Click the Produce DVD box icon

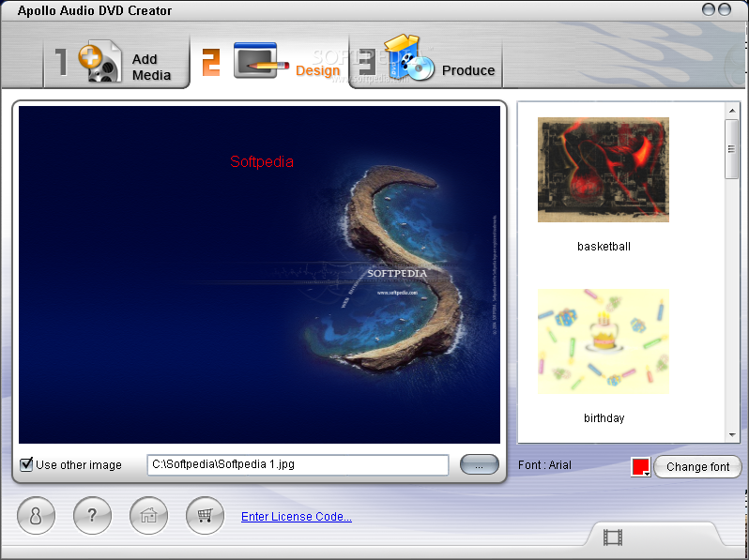click(x=409, y=58)
